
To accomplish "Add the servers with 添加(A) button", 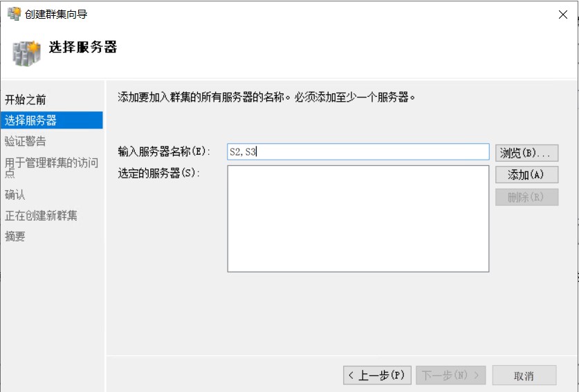I will pos(526,175).
